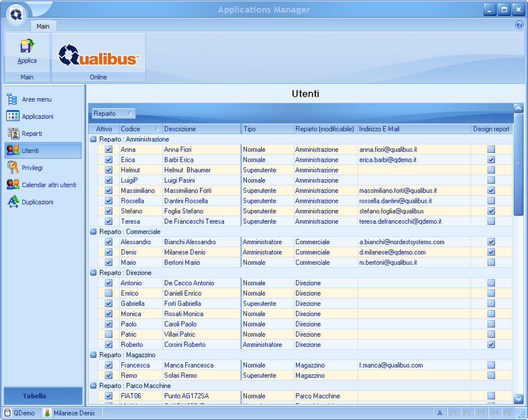
Task: Collapse the Reparto : Magazzino group
Action: click(x=93, y=355)
